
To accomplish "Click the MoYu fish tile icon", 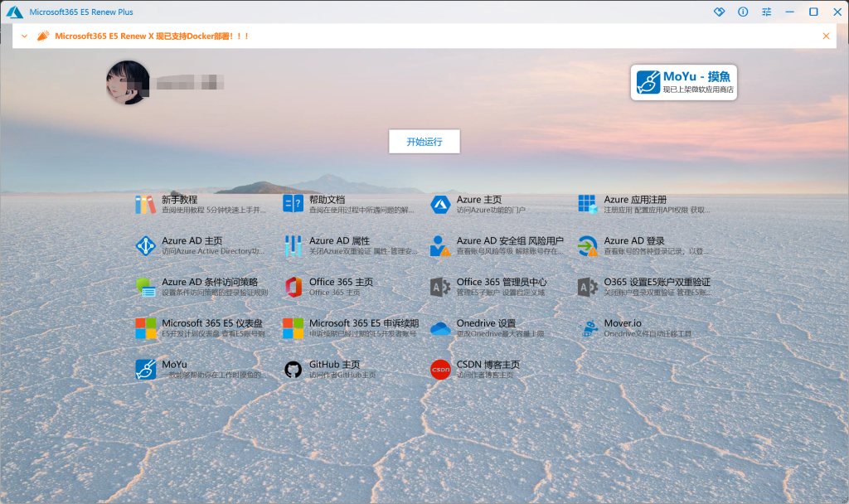I will (x=146, y=370).
